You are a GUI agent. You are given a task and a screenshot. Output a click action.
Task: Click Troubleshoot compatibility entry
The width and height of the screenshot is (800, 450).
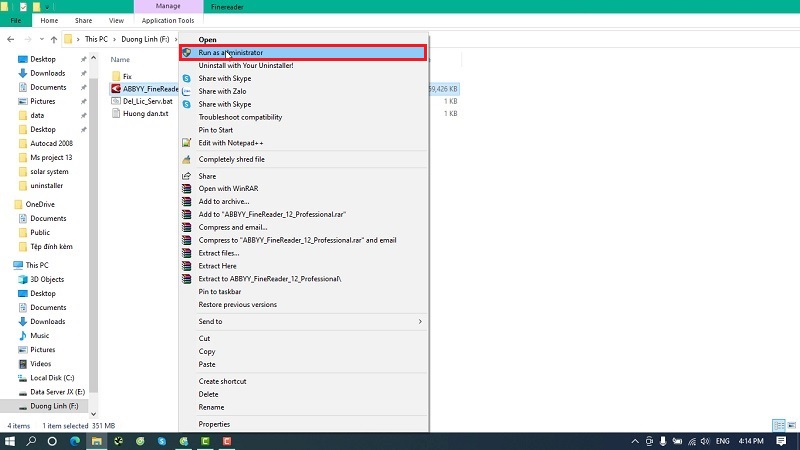(240, 117)
